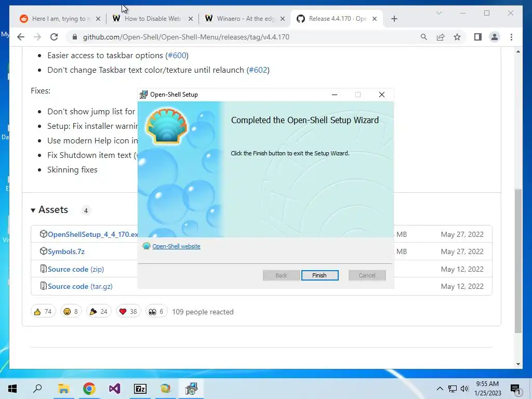Close the Winaero tab

(282, 19)
